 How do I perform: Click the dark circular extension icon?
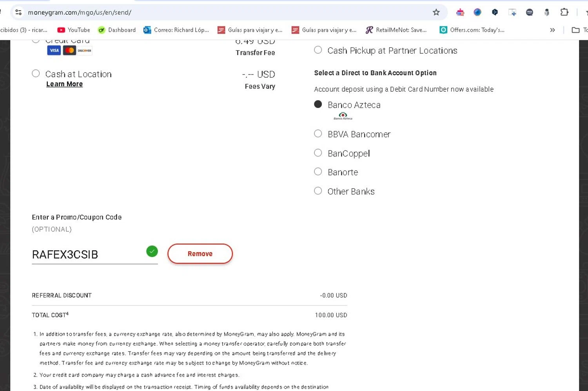(x=529, y=12)
